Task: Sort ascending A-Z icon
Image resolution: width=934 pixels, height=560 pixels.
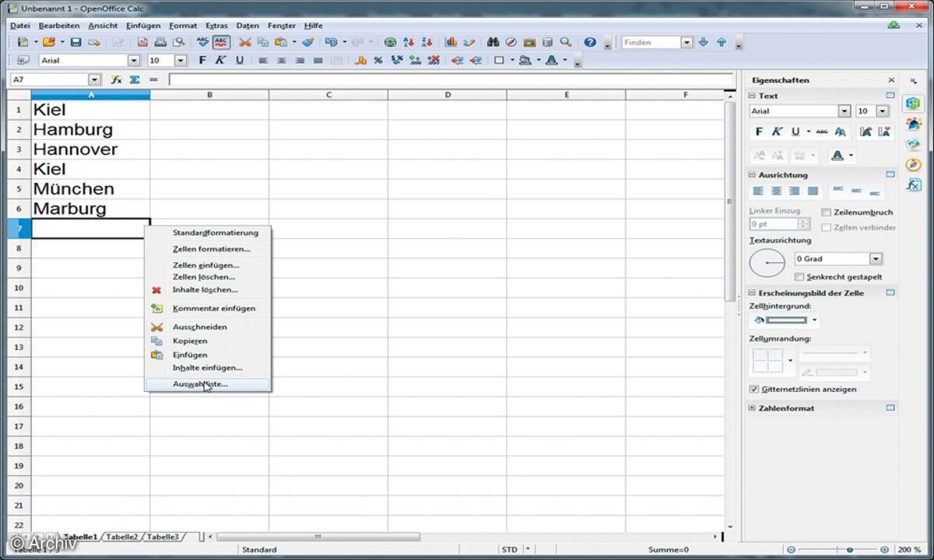Action: tap(409, 42)
